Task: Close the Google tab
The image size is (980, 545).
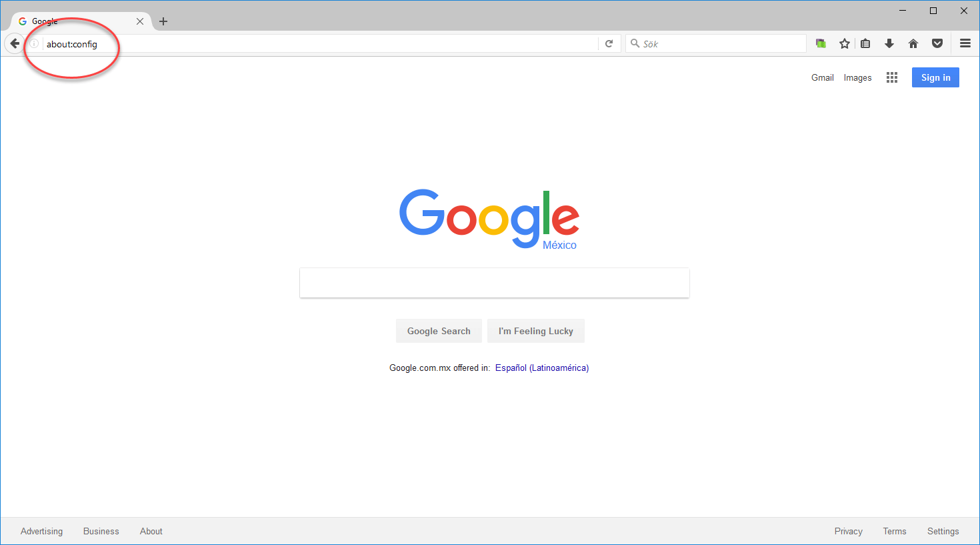Action: [140, 21]
